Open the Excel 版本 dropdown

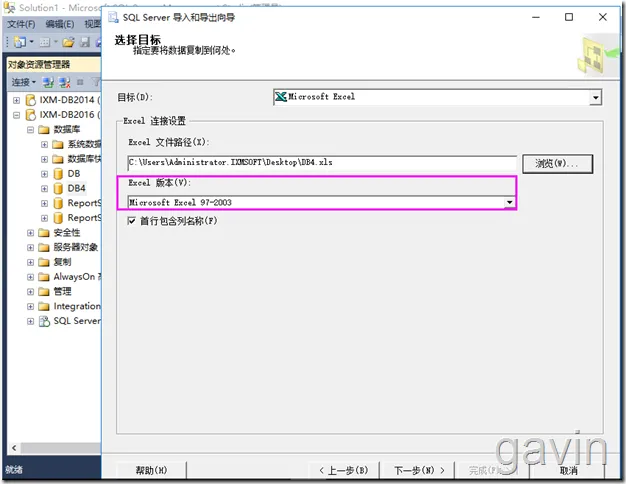[x=509, y=202]
